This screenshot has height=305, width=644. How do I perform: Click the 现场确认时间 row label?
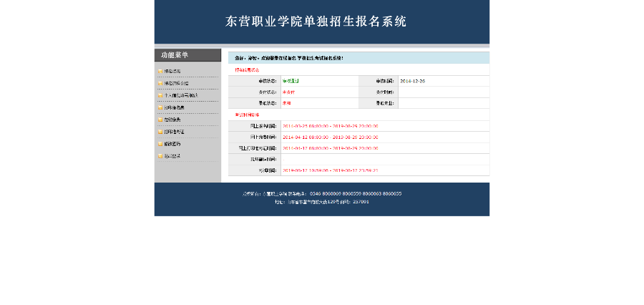coord(263,160)
